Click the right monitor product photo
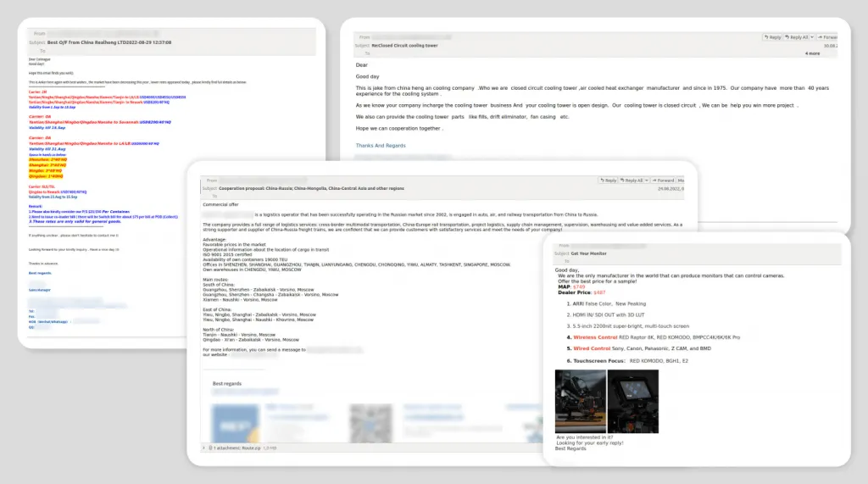This screenshot has width=868, height=484. click(x=632, y=402)
